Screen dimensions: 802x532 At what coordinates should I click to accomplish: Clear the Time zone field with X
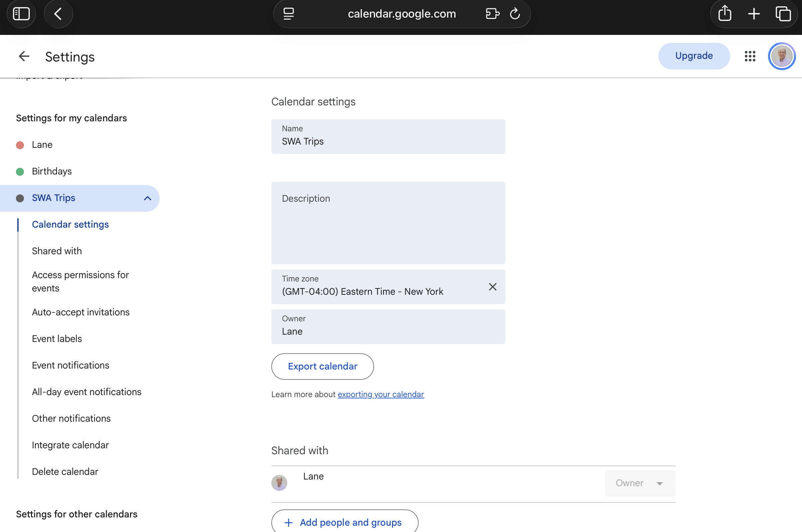(492, 287)
